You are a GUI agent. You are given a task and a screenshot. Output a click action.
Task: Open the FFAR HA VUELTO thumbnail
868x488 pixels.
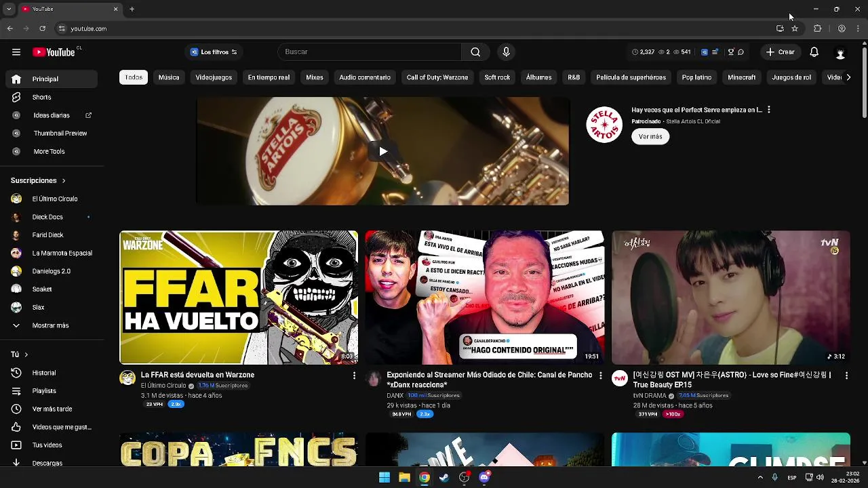(239, 298)
